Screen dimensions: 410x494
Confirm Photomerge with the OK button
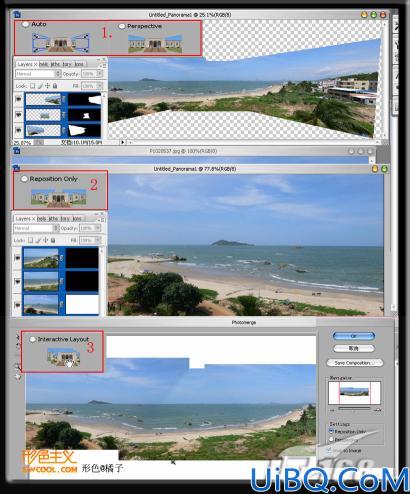(x=354, y=336)
